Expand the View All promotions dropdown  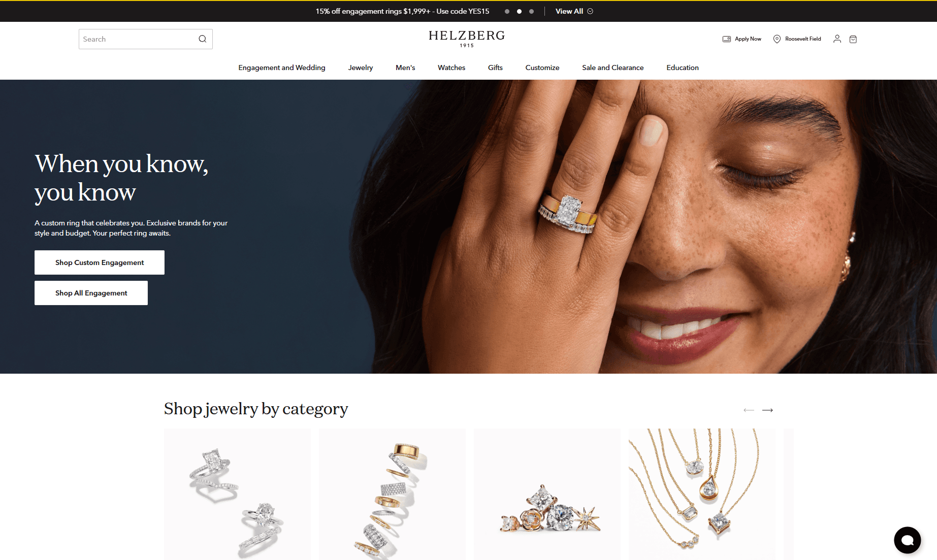coord(574,11)
